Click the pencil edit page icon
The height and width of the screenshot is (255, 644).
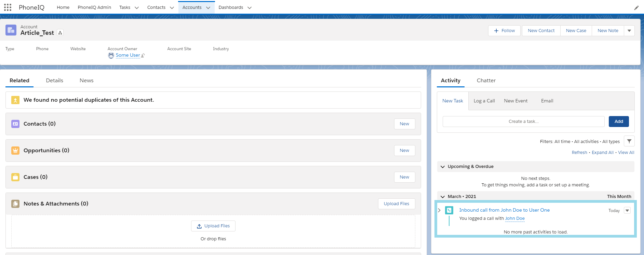pos(636,8)
